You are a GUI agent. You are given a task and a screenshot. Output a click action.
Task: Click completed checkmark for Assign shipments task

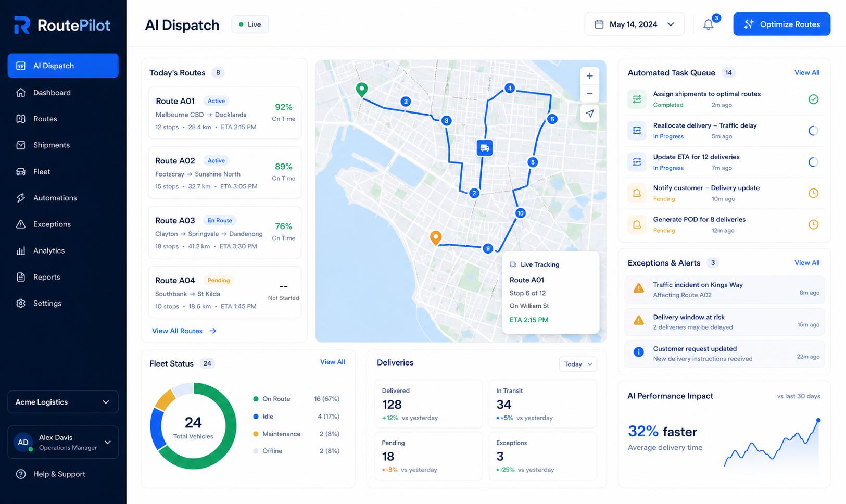coord(813,99)
